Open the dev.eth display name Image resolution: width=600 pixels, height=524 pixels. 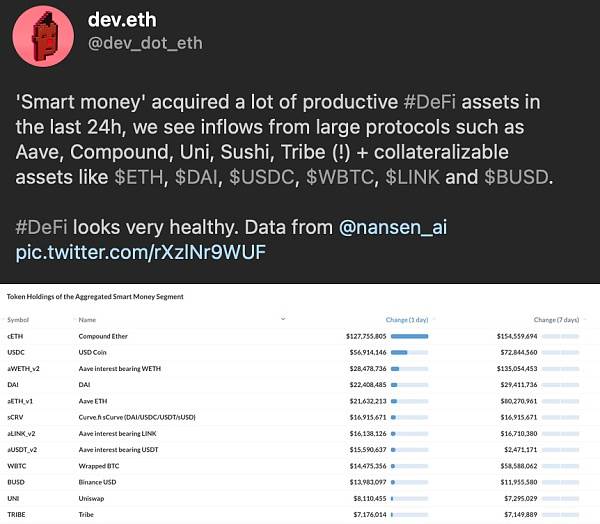(x=122, y=20)
